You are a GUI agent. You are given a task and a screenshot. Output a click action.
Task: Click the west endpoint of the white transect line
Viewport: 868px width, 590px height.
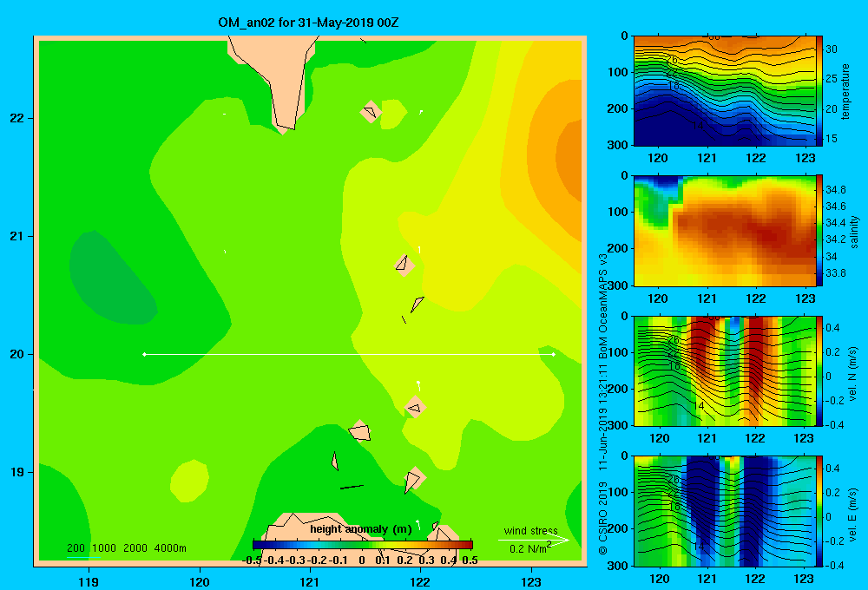pos(144,354)
